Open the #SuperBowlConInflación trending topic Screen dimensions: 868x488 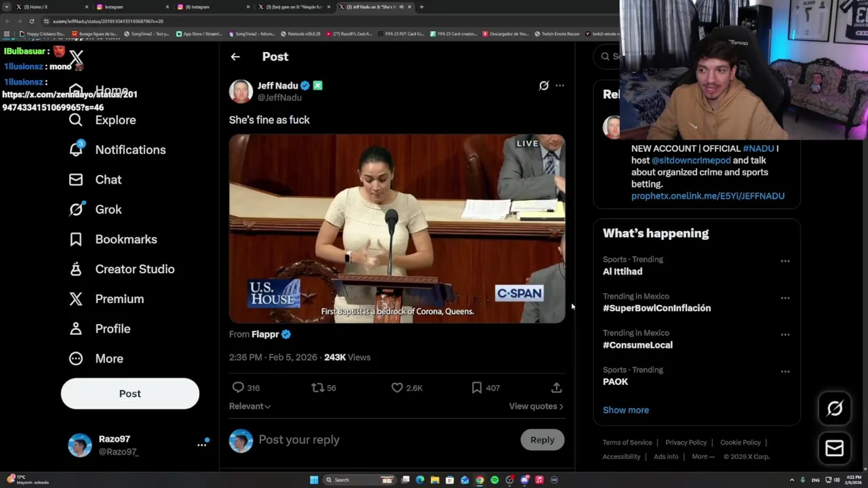tap(657, 308)
